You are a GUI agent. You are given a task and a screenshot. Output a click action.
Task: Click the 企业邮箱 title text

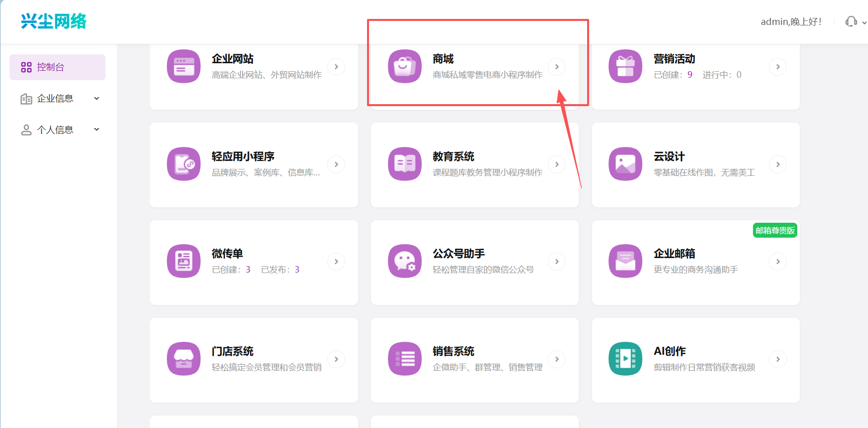pyautogui.click(x=674, y=254)
